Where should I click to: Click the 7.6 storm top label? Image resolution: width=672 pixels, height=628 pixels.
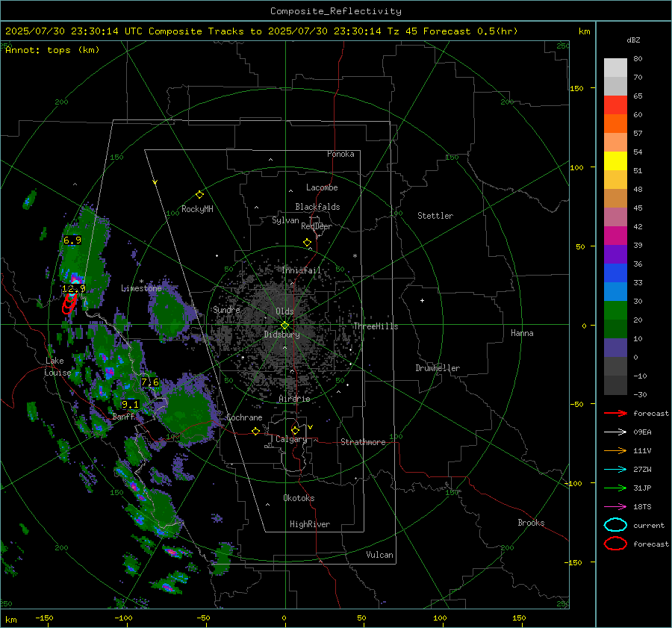pyautogui.click(x=149, y=382)
